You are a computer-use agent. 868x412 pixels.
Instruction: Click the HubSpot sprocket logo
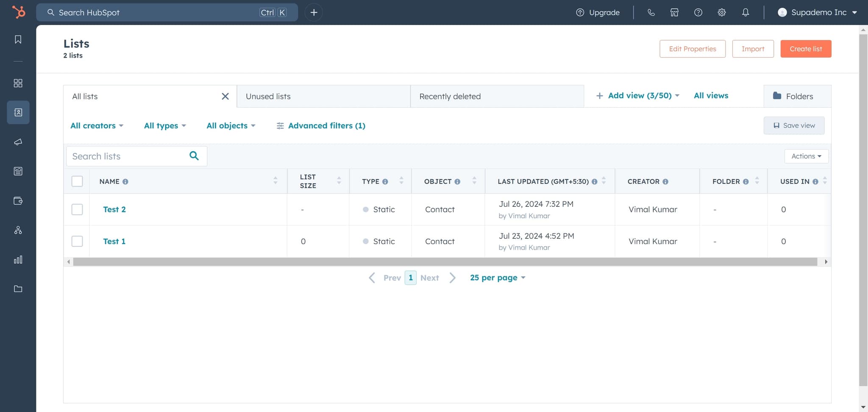(x=18, y=12)
